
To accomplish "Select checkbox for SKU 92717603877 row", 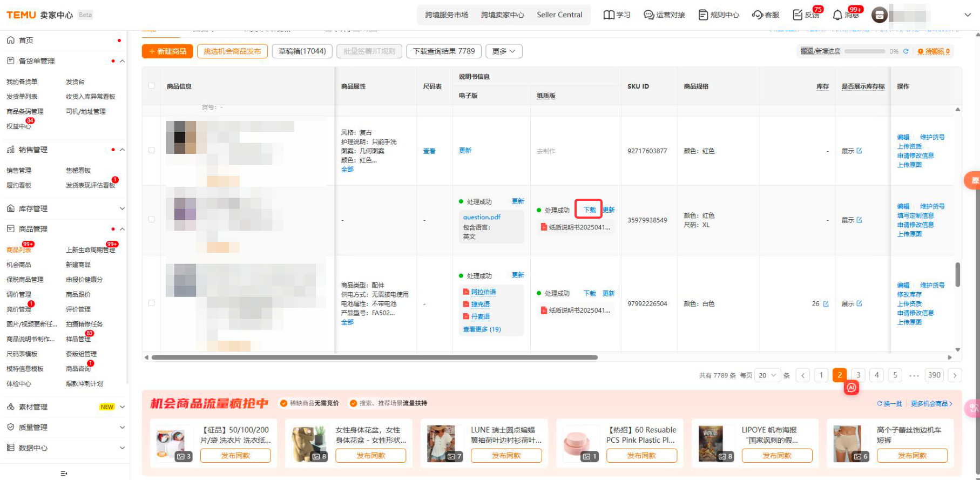I will coord(152,150).
